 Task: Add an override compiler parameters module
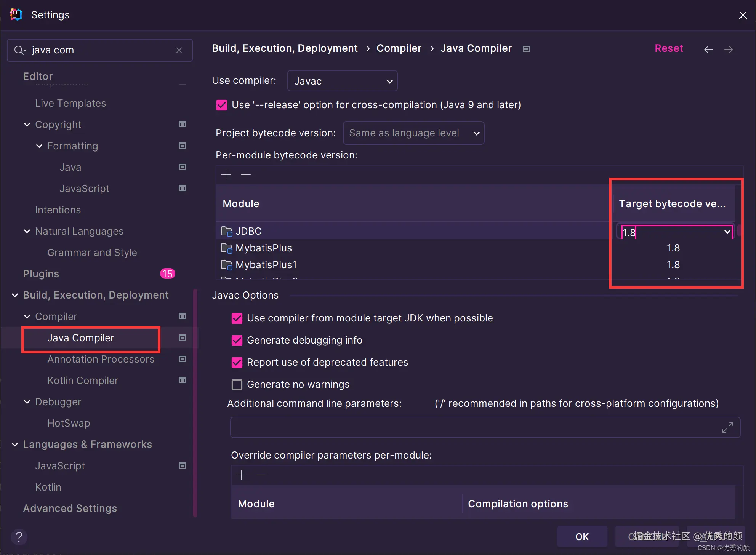tap(241, 475)
